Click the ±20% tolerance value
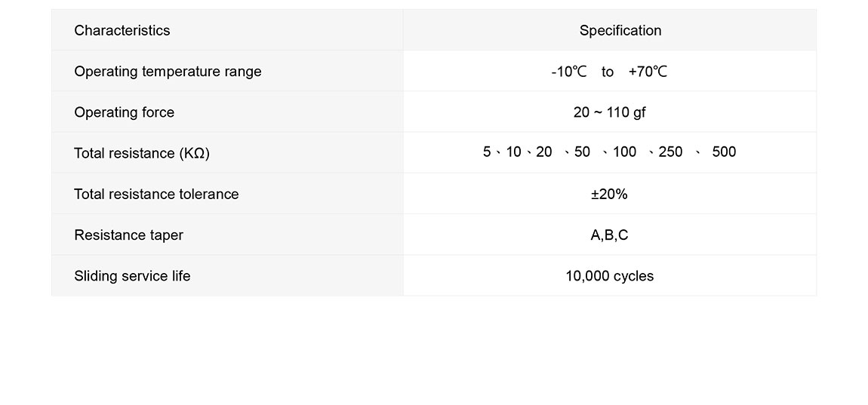Screen dimensions: 868x405 click(609, 194)
